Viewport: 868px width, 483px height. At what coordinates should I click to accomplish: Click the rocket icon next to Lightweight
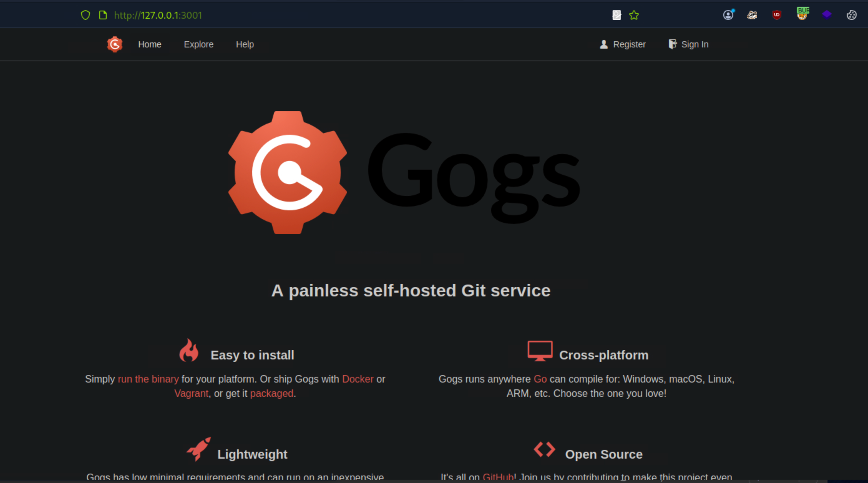pos(198,449)
